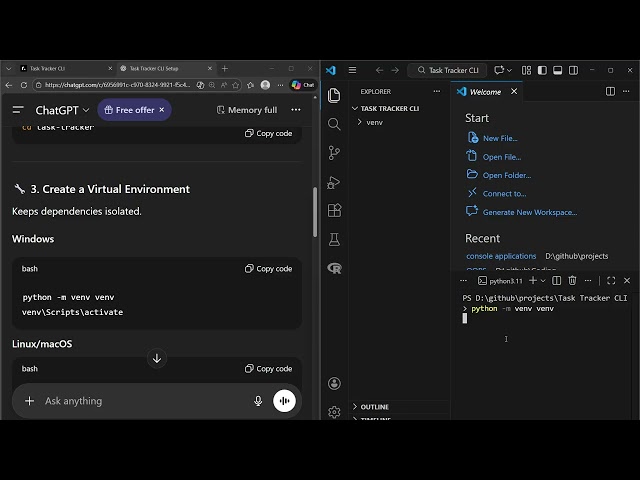Image resolution: width=640 pixels, height=480 pixels.
Task: Open terminal more actions menu
Action: tap(588, 280)
